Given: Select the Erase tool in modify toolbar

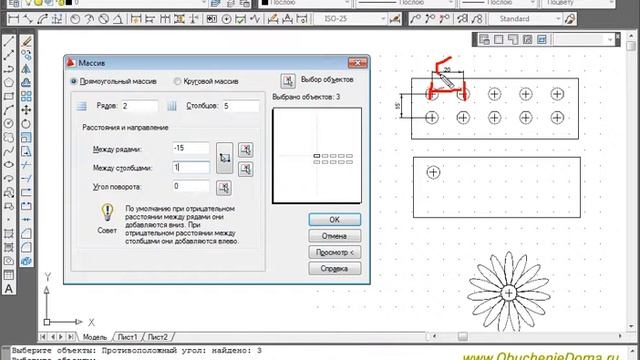Looking at the screenshot, I should tap(26, 41).
